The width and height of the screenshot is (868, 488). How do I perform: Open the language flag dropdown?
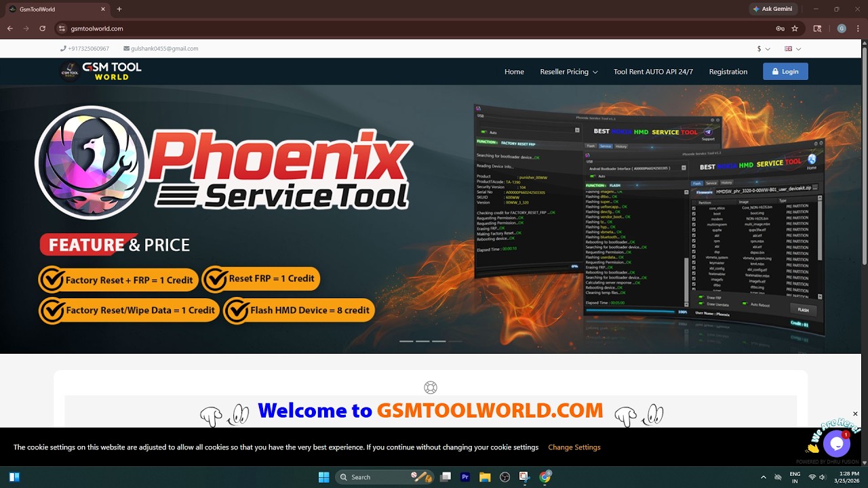[x=793, y=49]
